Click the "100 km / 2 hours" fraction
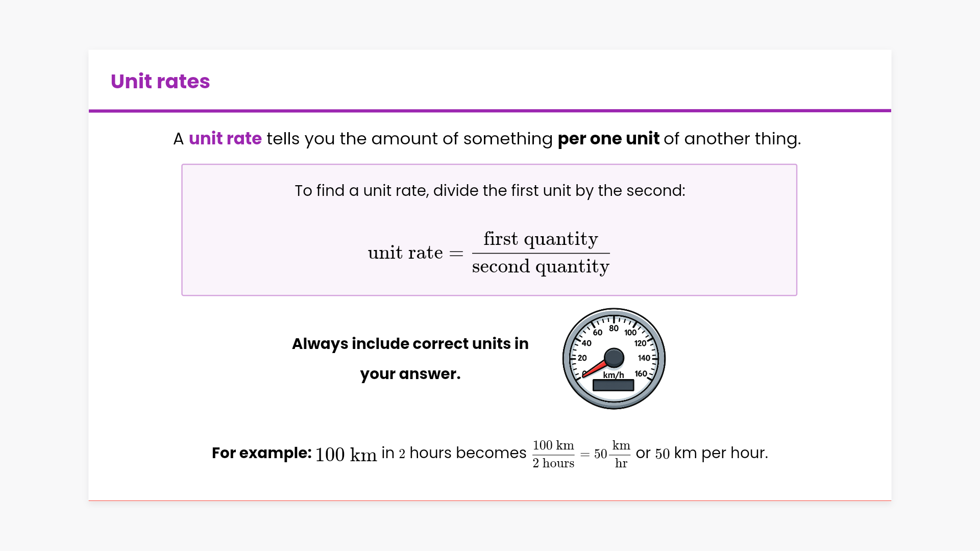980x551 pixels. pyautogui.click(x=553, y=454)
